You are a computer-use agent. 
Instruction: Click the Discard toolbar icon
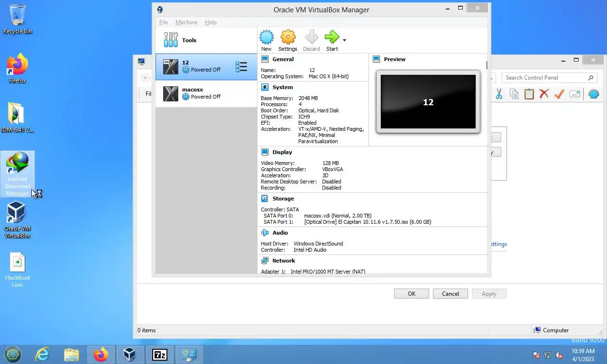click(311, 40)
